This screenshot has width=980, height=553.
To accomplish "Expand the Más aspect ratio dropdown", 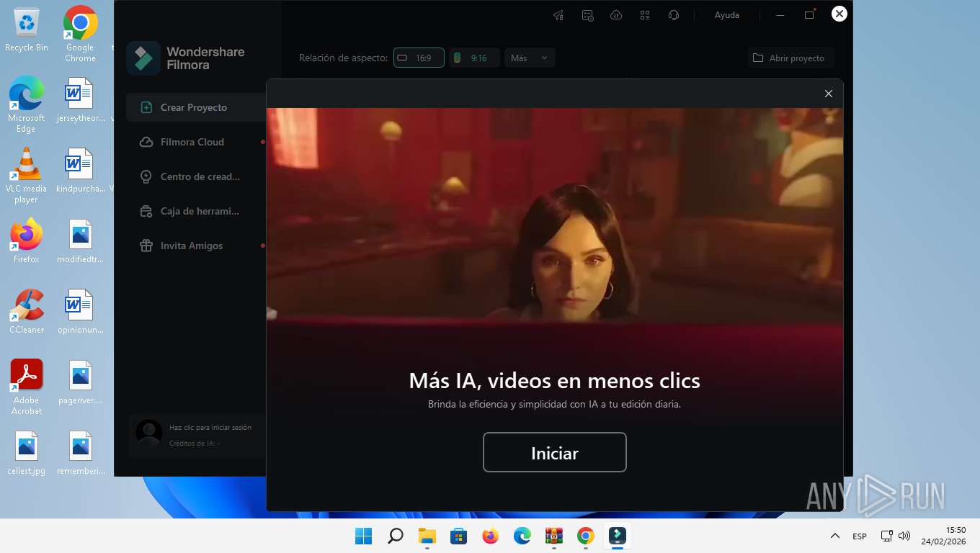I will click(530, 58).
